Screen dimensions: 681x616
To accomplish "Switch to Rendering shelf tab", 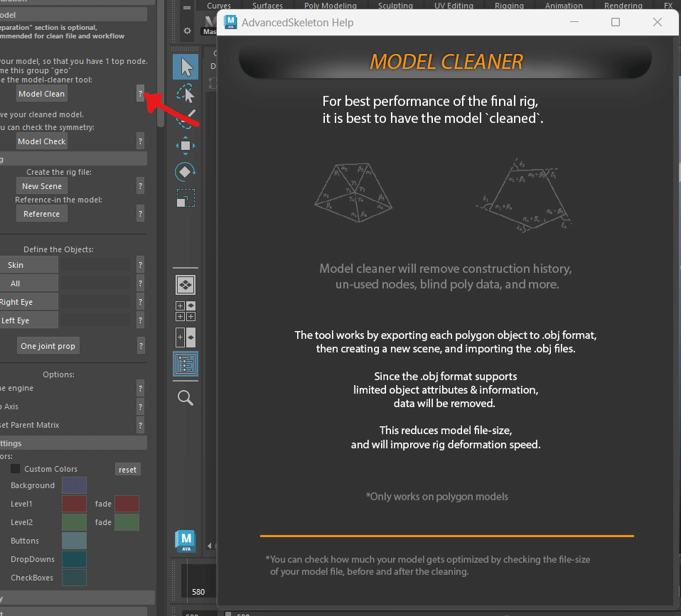I will 623,6.
